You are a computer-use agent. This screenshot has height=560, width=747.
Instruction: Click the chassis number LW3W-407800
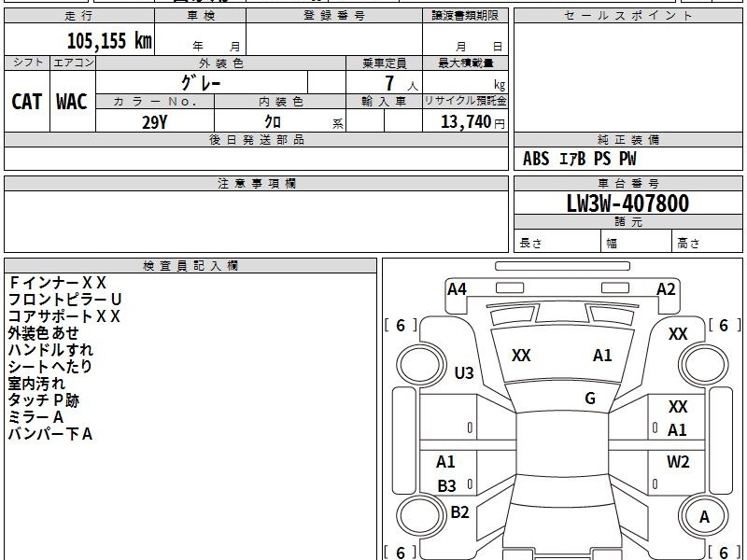(x=627, y=203)
